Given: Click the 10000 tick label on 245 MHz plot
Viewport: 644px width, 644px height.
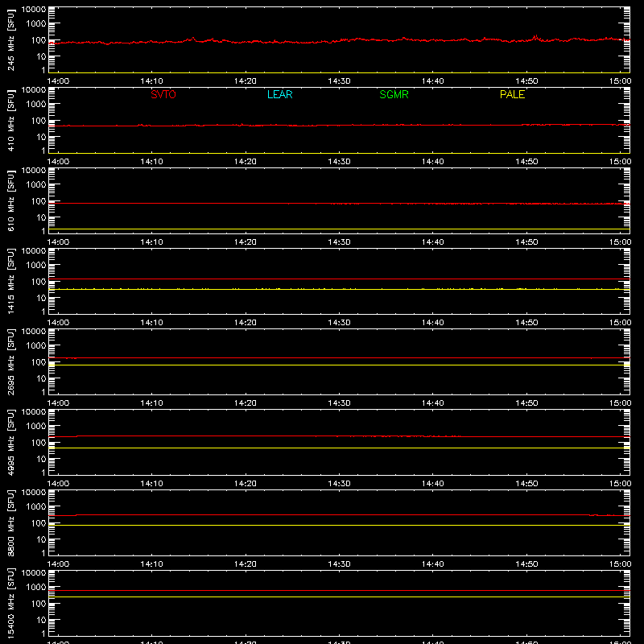Looking at the screenshot, I should (x=34, y=10).
